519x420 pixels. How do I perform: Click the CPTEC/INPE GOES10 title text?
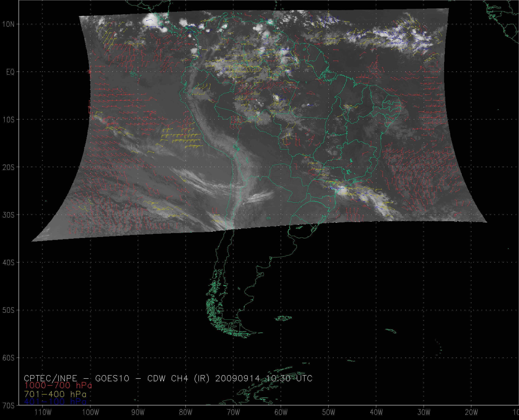tap(168, 378)
